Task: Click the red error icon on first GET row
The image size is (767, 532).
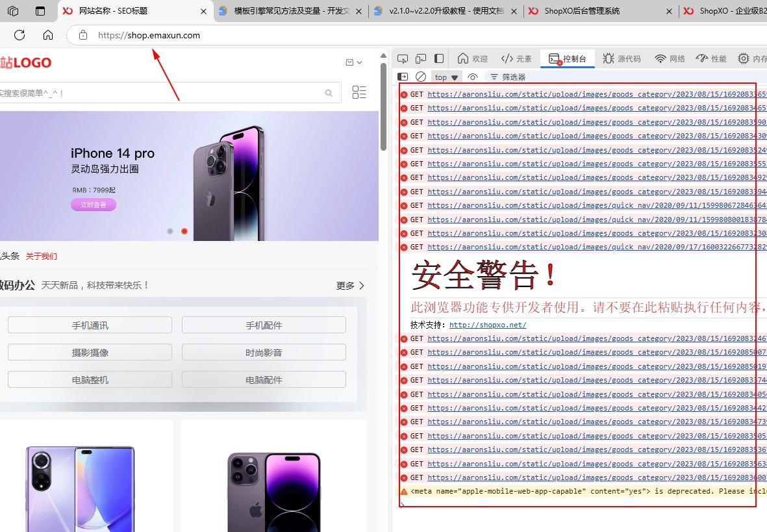Action: coord(404,95)
